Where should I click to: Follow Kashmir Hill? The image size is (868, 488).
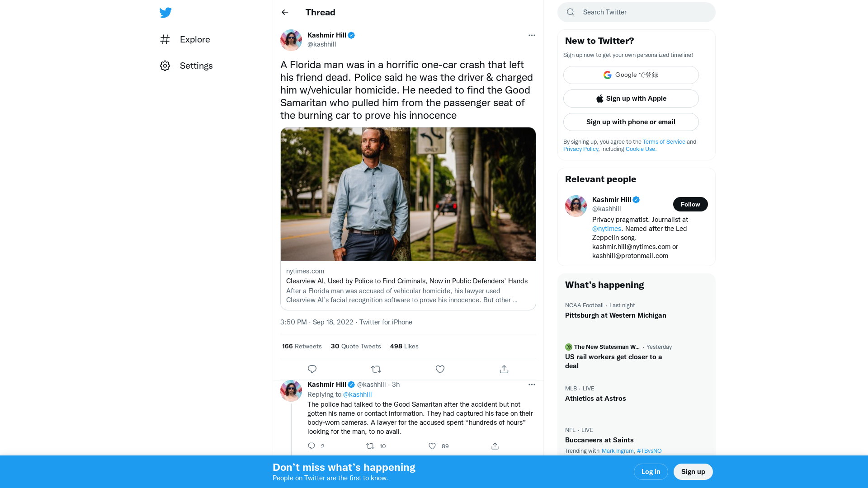click(690, 204)
